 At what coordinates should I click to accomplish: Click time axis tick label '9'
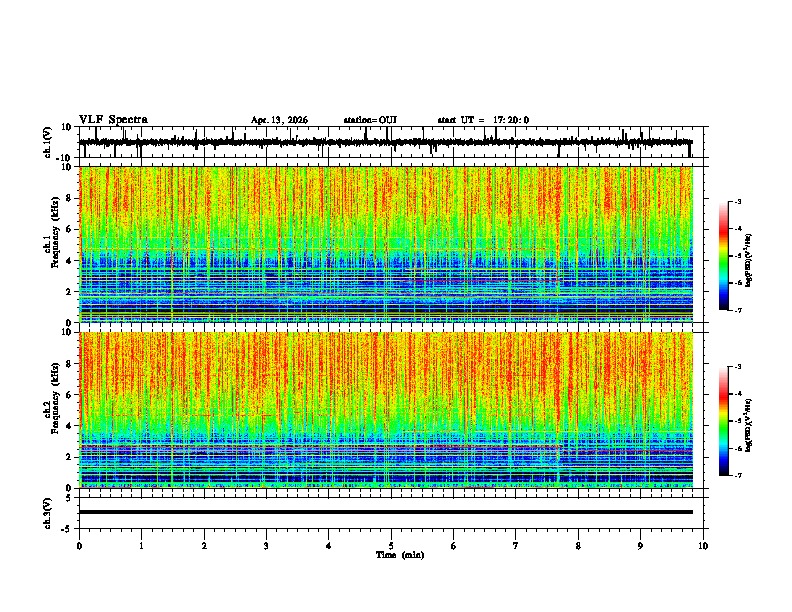(x=640, y=546)
